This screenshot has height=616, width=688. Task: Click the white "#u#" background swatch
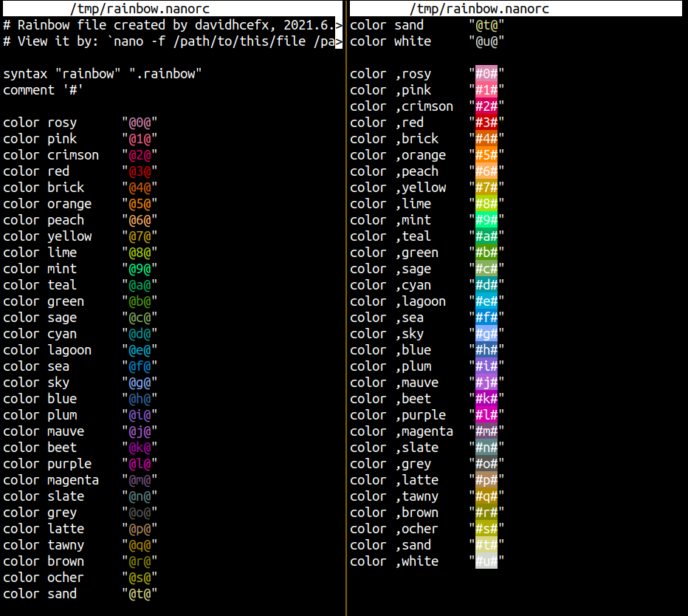click(x=486, y=561)
